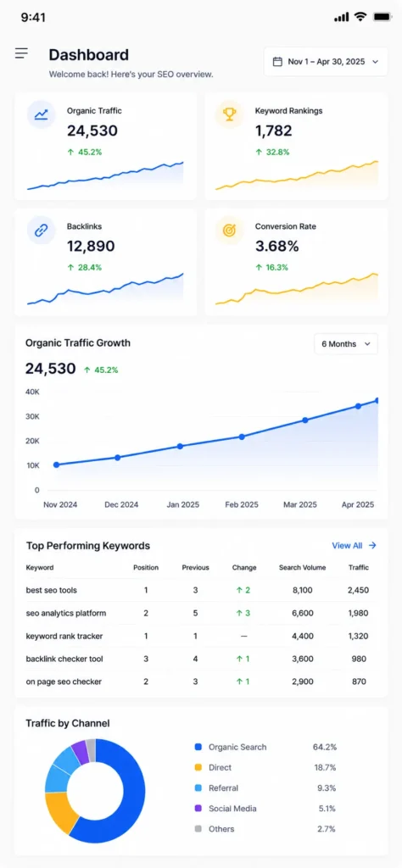Click the Keyword Rankings card sparkline
The height and width of the screenshot is (868, 402).
point(297,175)
